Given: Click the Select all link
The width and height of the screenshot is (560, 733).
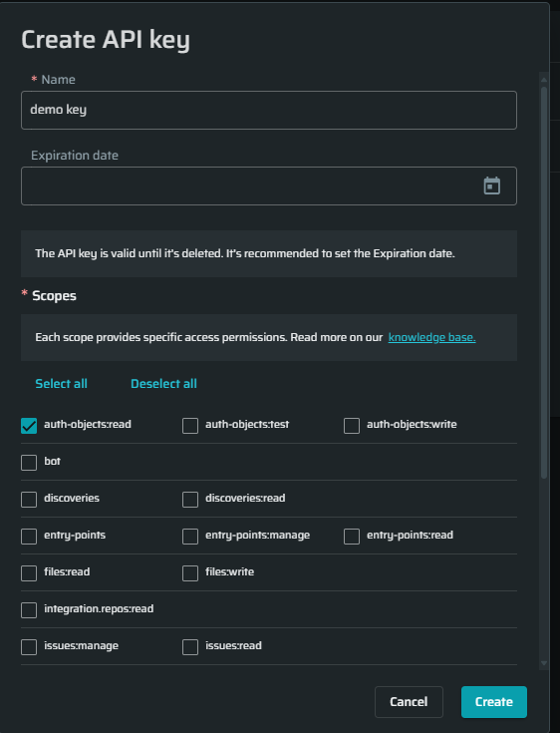Looking at the screenshot, I should pyautogui.click(x=61, y=384).
